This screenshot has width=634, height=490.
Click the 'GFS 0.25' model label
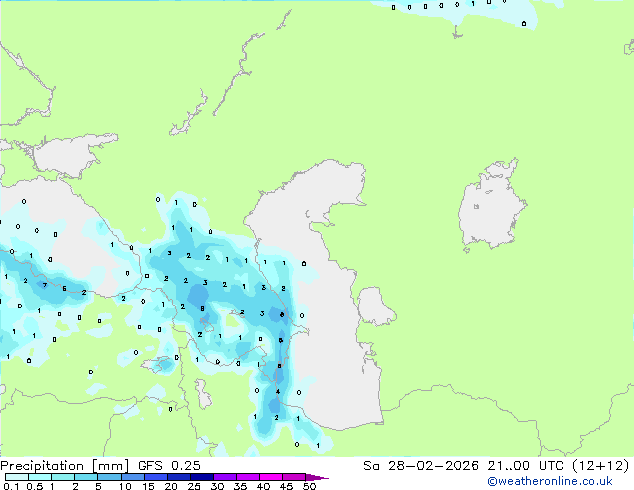pyautogui.click(x=169, y=466)
